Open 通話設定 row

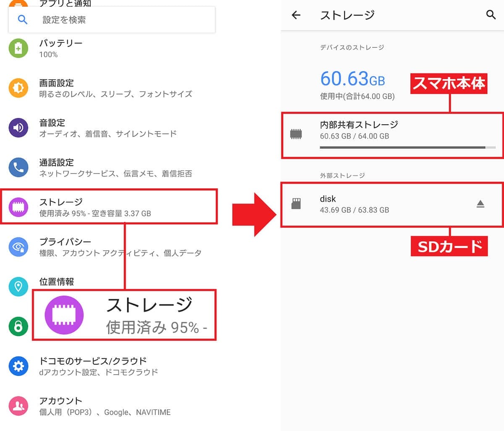[109, 168]
